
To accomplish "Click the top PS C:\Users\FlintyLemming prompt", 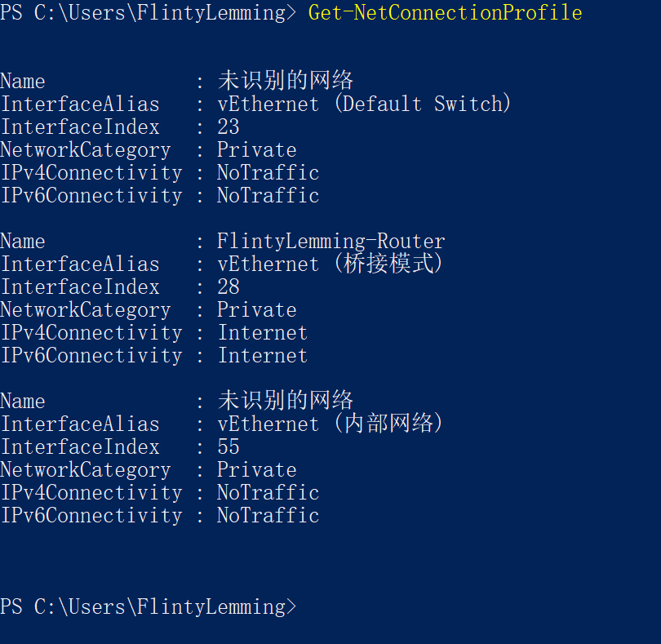I will click(x=149, y=13).
